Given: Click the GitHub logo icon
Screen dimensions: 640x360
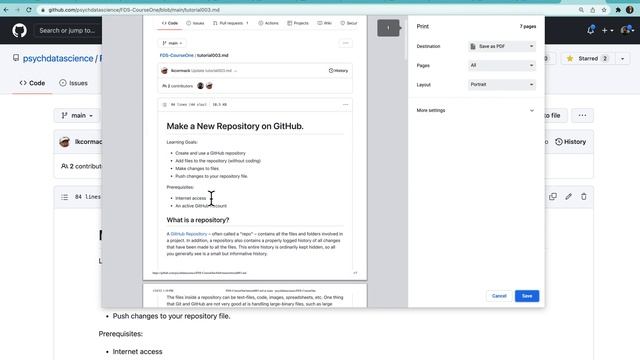Looking at the screenshot, I should pyautogui.click(x=19, y=31).
